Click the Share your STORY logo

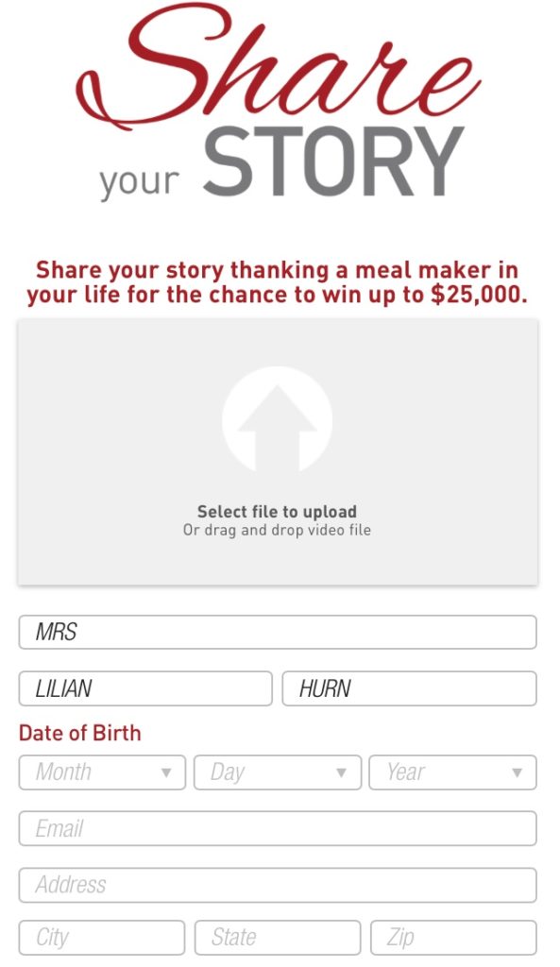coord(279,102)
